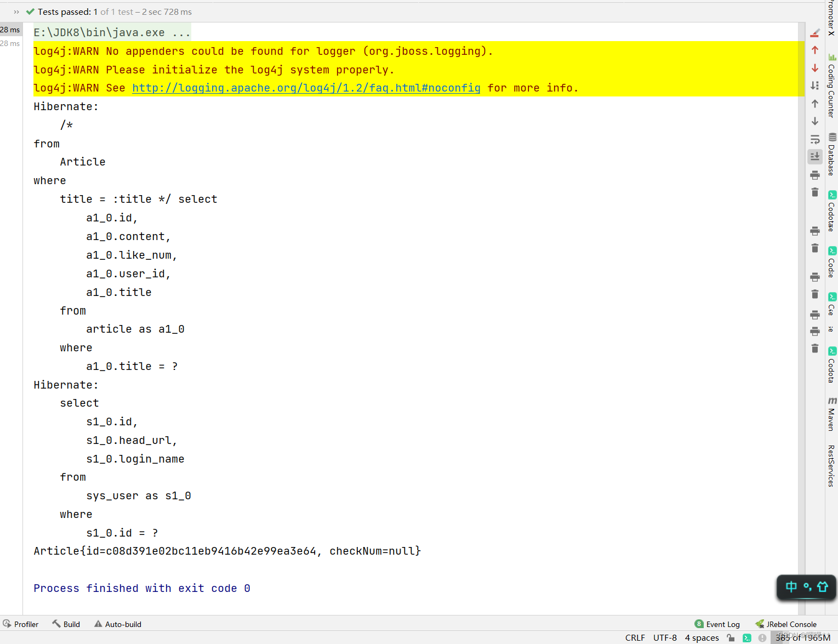Toggle IME punctuation mode icon
This screenshot has width=838, height=644.
807,587
